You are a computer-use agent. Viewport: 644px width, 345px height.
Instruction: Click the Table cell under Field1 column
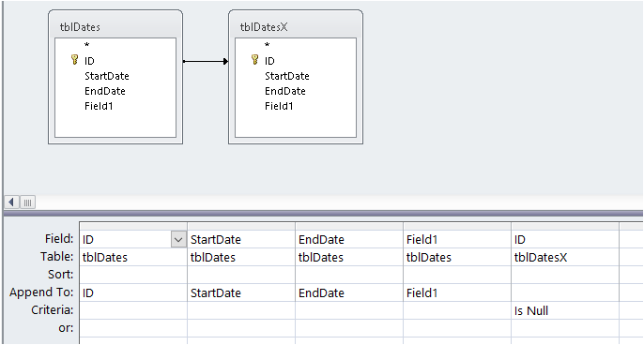pyautogui.click(x=457, y=257)
